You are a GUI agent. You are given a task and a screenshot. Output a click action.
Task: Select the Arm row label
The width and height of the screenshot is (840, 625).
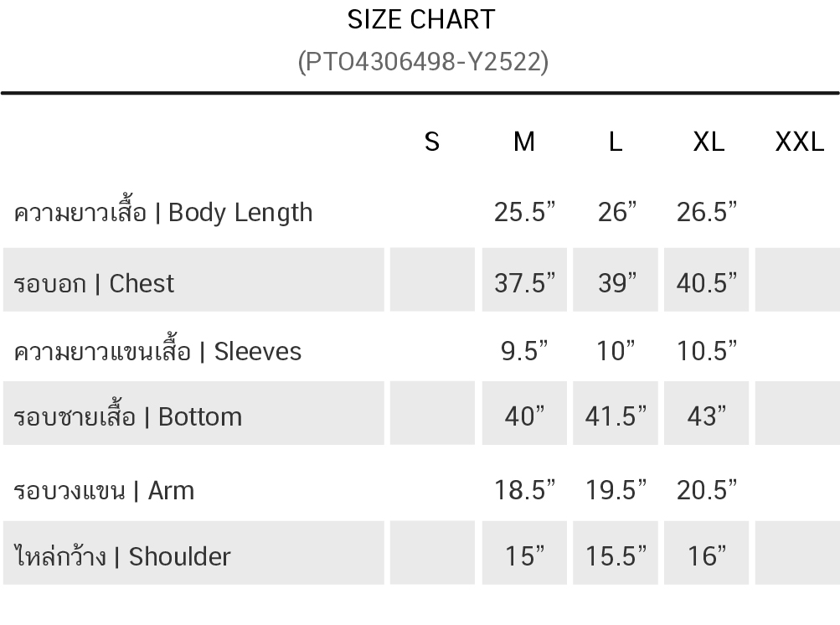[x=104, y=490]
